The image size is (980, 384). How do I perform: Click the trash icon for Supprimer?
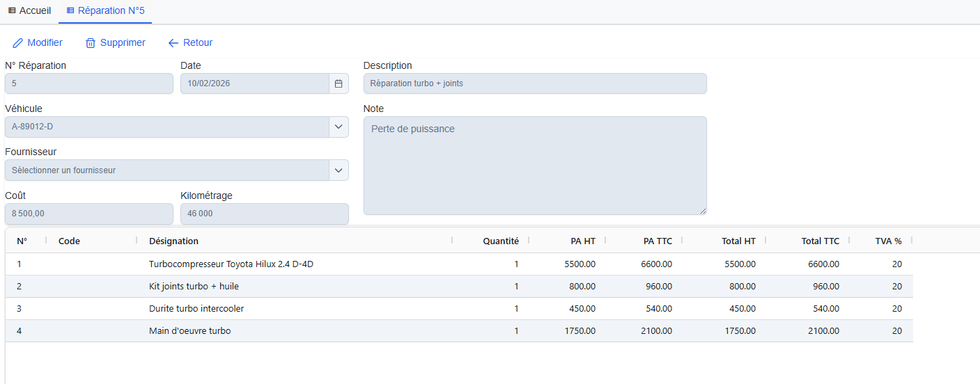pyautogui.click(x=91, y=43)
